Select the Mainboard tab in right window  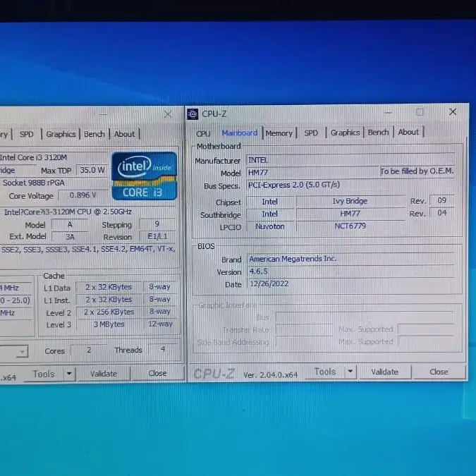(240, 133)
